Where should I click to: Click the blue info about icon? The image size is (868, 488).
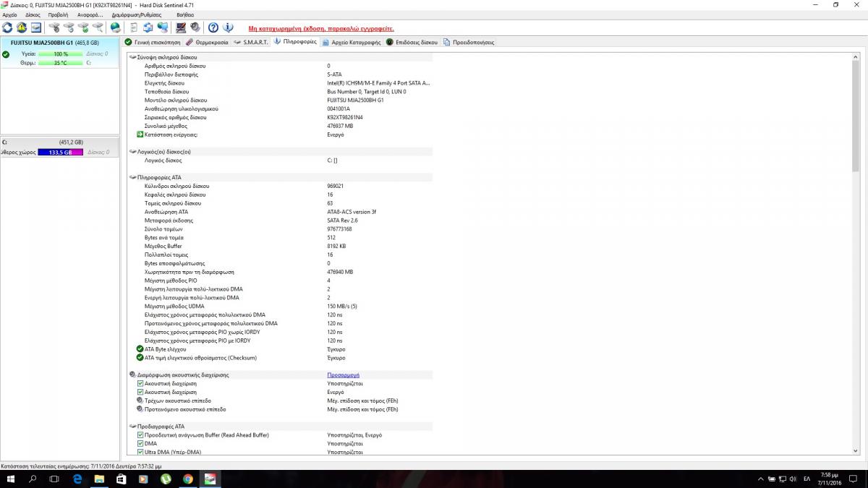tap(228, 27)
